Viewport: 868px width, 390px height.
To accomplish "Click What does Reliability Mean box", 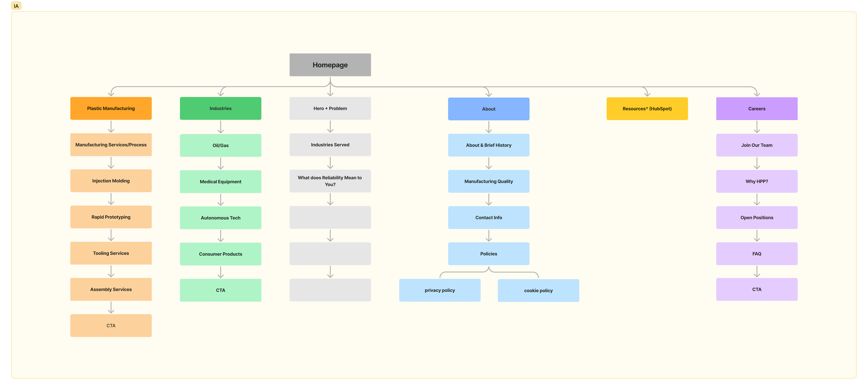I will coord(330,181).
